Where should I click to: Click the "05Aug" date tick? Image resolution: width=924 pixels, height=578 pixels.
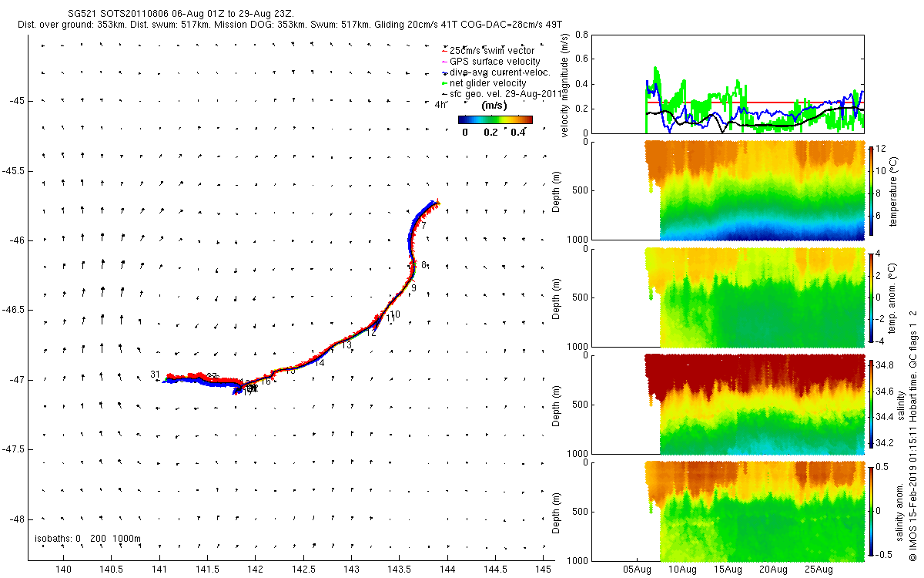click(x=638, y=570)
